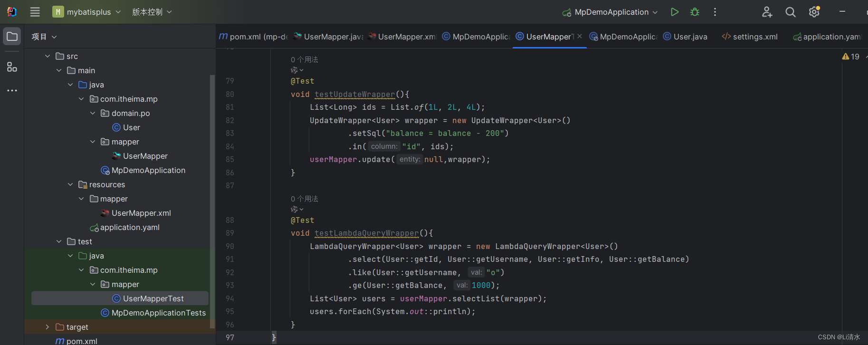Click line number 94 in gutter
This screenshot has height=345, width=868.
coord(230,298)
